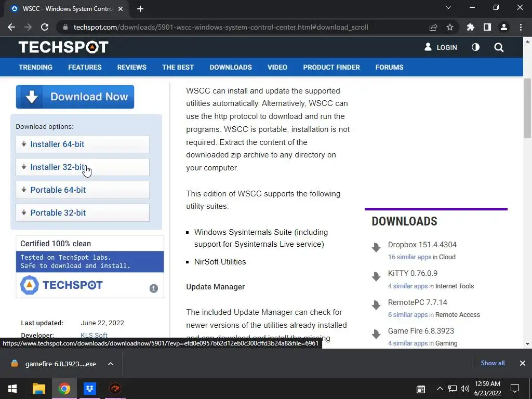The image size is (532, 399).
Task: Open the REVIEWS nav item
Action: pyautogui.click(x=131, y=67)
